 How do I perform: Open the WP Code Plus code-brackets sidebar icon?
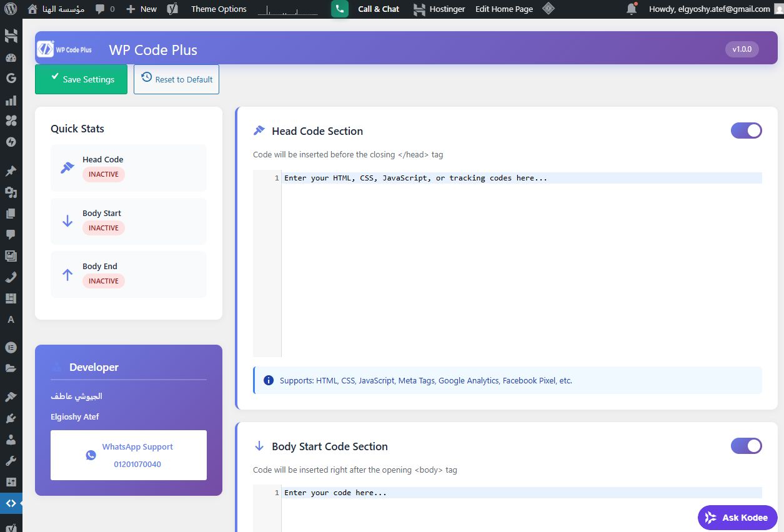pos(11,503)
